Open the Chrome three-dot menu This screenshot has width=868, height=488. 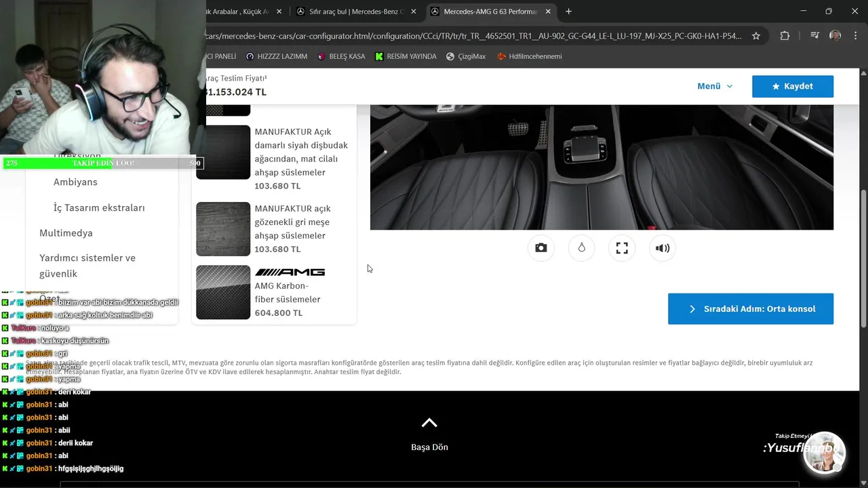[x=854, y=36]
